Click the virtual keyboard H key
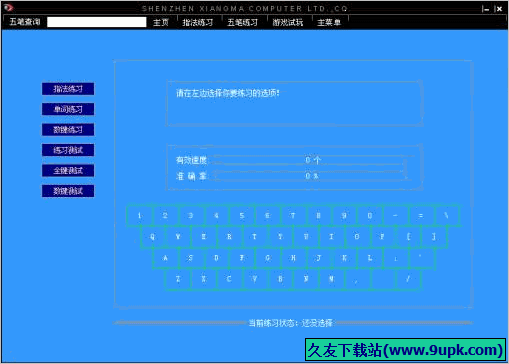This screenshot has height=364, width=509. [x=293, y=258]
